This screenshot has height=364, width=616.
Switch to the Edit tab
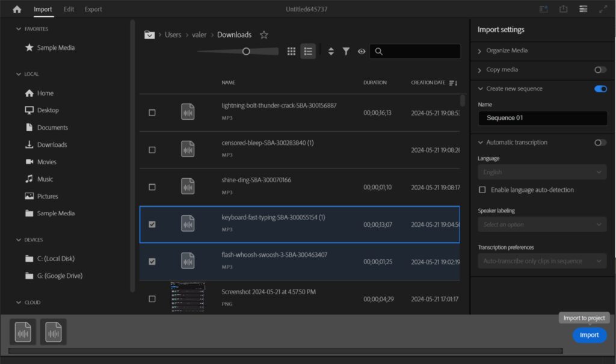pos(69,9)
